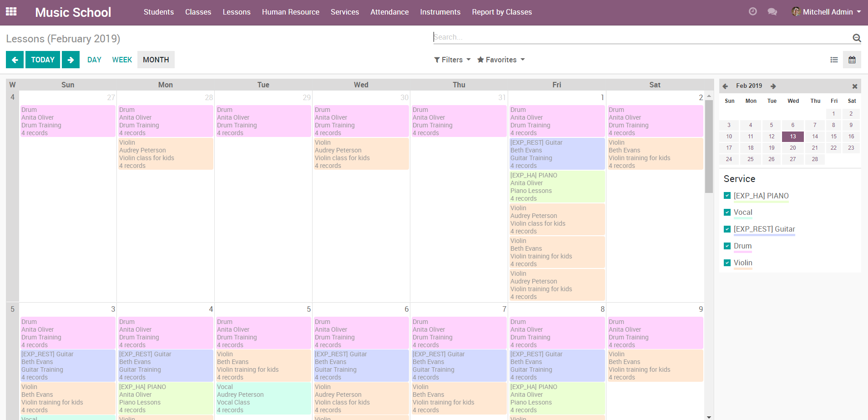Uncheck the [EXP_HA] PIANO service filter
The height and width of the screenshot is (420, 868).
tap(727, 196)
